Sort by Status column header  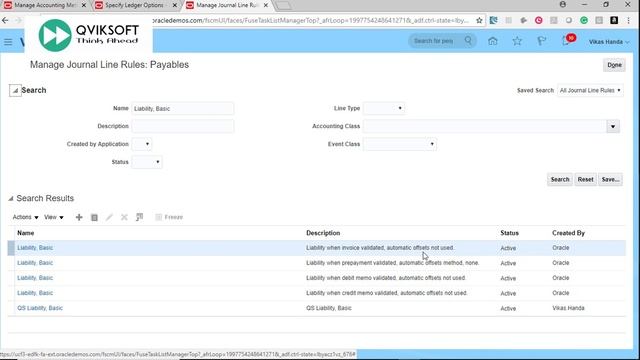point(509,233)
